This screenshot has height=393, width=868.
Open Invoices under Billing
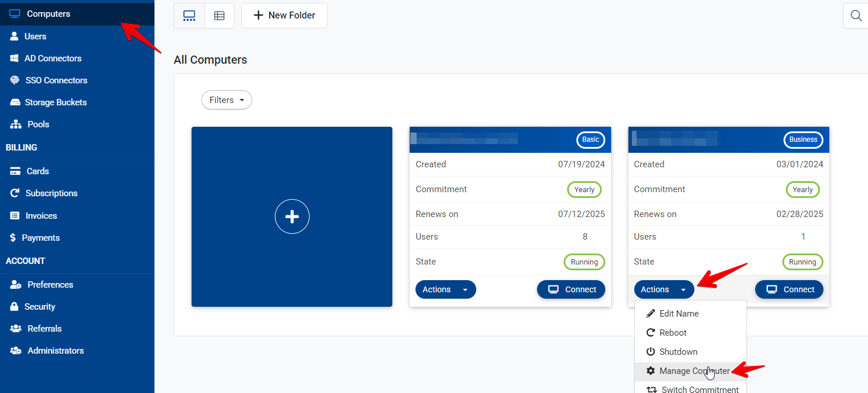click(x=41, y=216)
